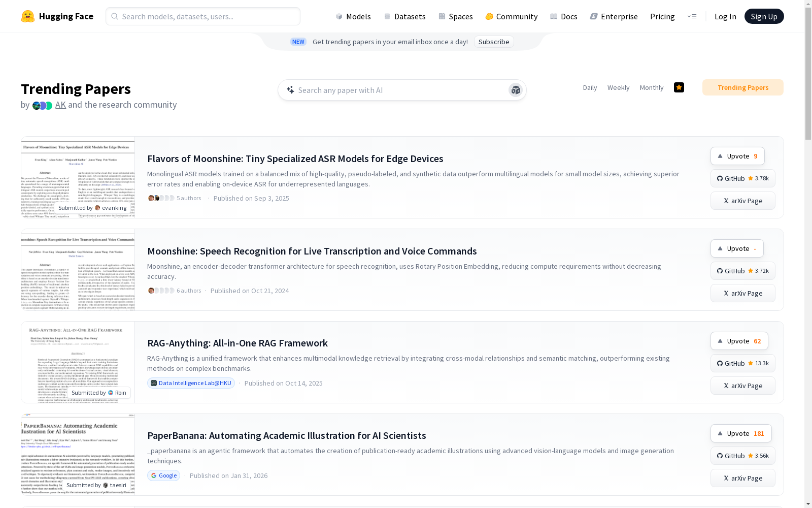This screenshot has width=812, height=508.
Task: Click '5 authors' on Flavors of Moonshine
Action: click(189, 198)
